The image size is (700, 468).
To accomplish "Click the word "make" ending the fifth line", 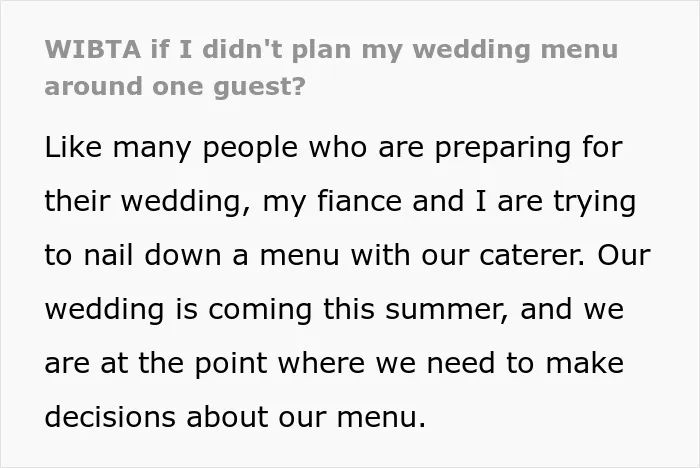I will 584,363.
